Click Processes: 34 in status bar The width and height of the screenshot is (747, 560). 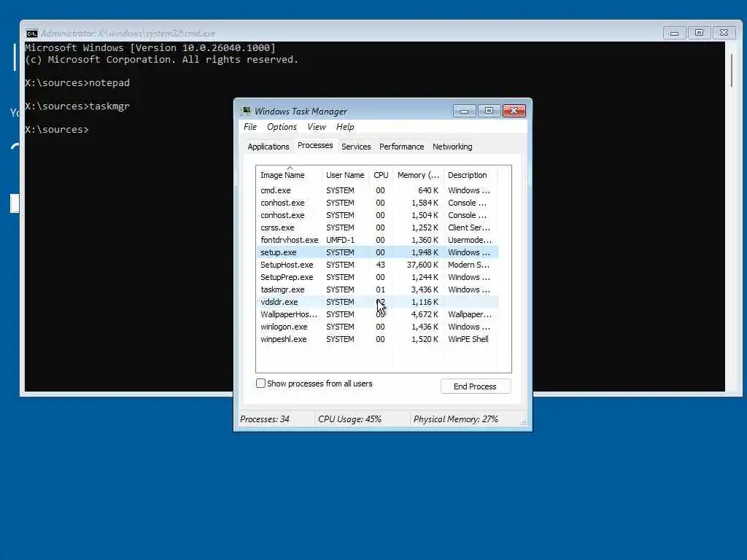point(264,419)
